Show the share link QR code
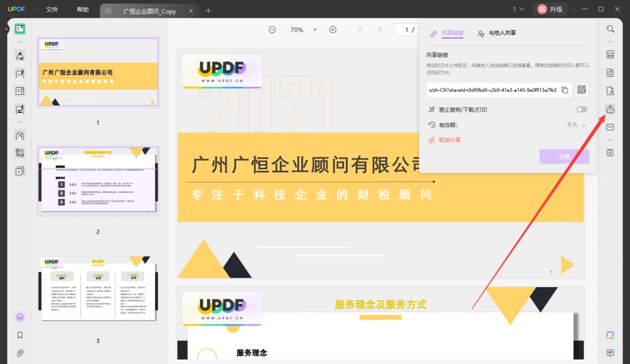Screen dimensions: 630x364 coord(581,90)
